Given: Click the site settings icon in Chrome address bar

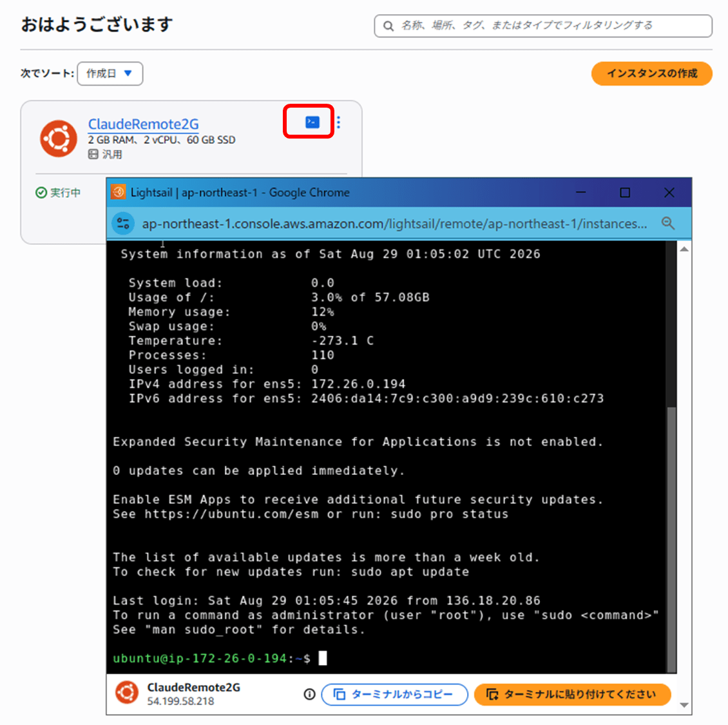Looking at the screenshot, I should (x=124, y=224).
